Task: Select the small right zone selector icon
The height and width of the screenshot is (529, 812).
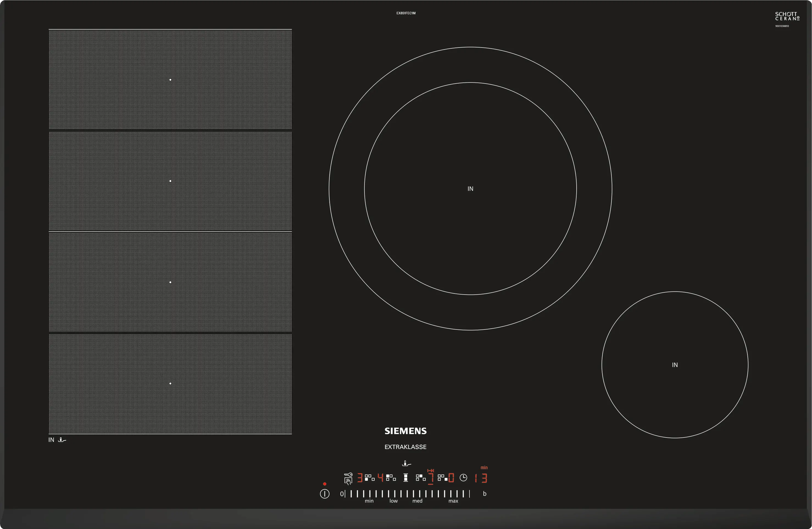Action: click(x=443, y=477)
